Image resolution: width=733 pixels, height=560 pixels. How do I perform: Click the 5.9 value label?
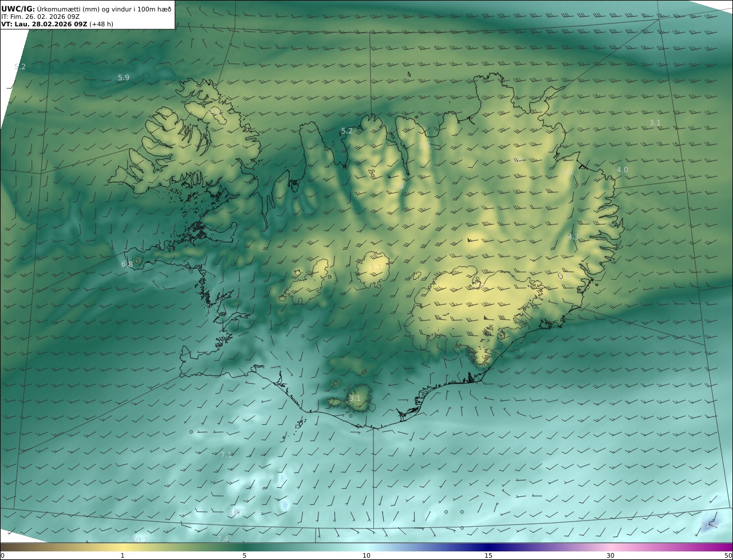pos(123,77)
